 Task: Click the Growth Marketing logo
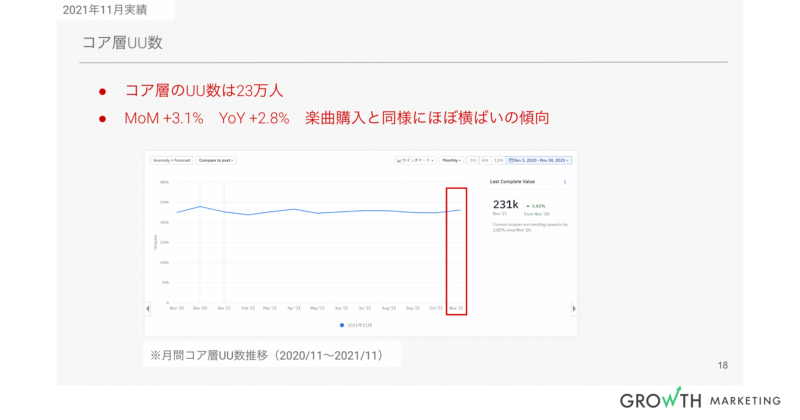pyautogui.click(x=699, y=399)
